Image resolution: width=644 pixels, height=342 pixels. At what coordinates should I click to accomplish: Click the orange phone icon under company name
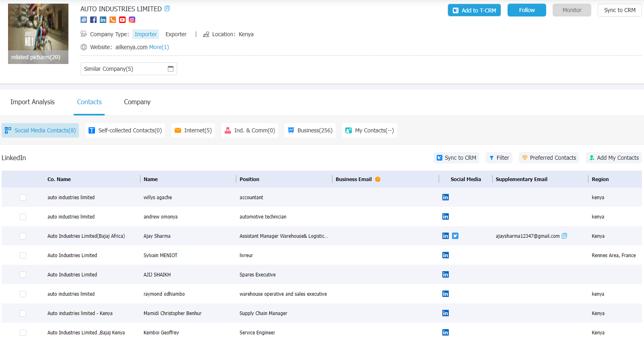(x=113, y=20)
